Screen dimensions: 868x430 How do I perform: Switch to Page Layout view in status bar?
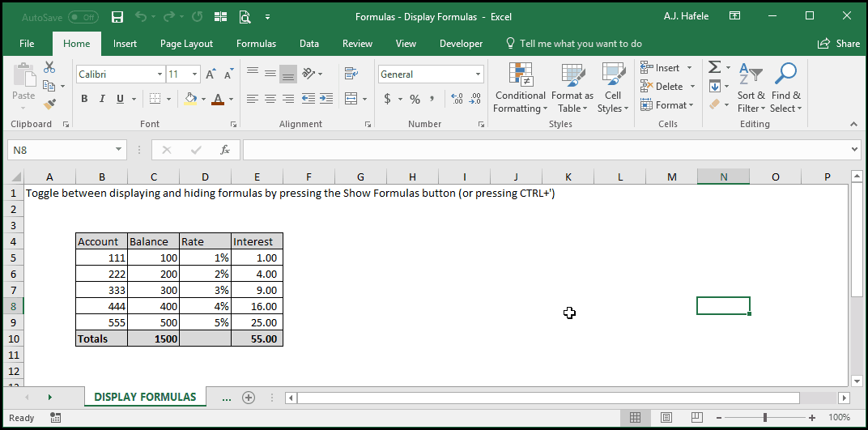pos(666,417)
